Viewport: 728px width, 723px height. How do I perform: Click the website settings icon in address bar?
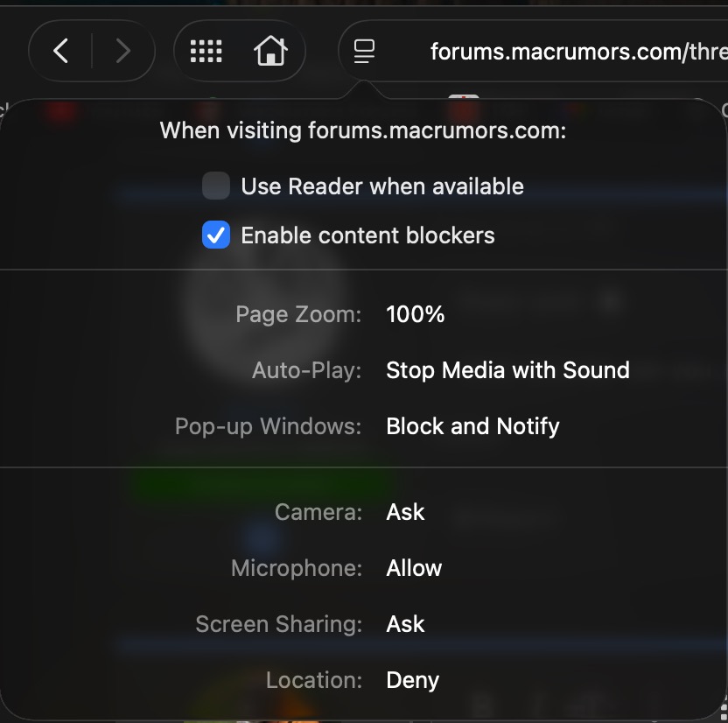364,51
